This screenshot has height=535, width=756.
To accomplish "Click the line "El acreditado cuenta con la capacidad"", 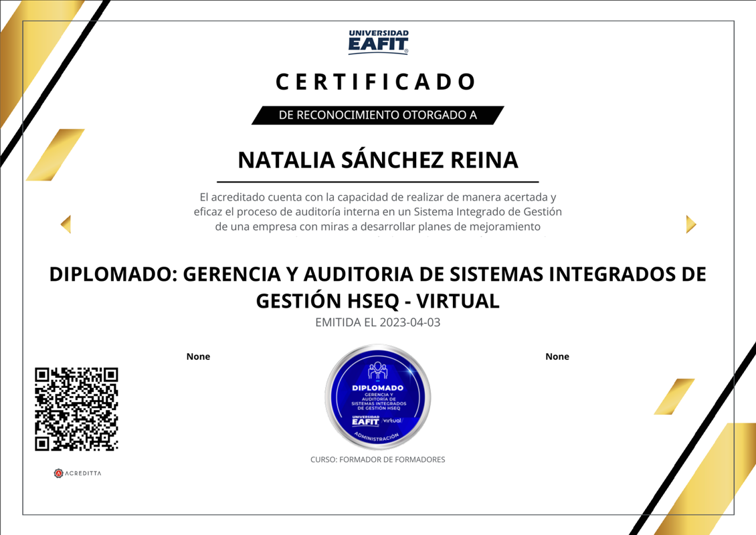I will [x=378, y=197].
